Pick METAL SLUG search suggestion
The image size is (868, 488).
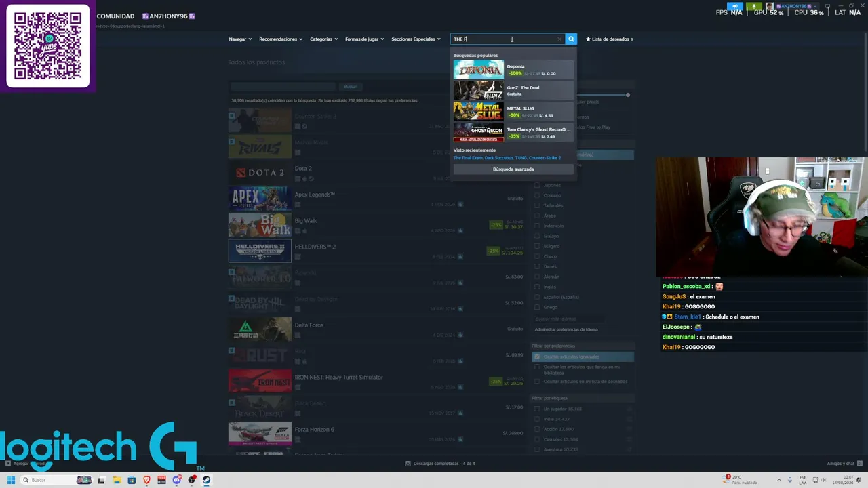[x=513, y=111]
